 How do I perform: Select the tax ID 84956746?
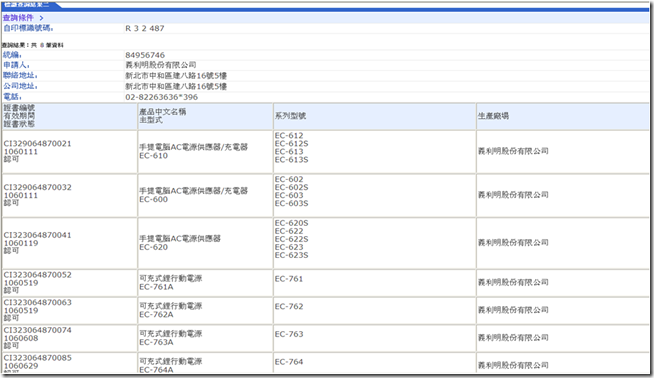(x=145, y=55)
